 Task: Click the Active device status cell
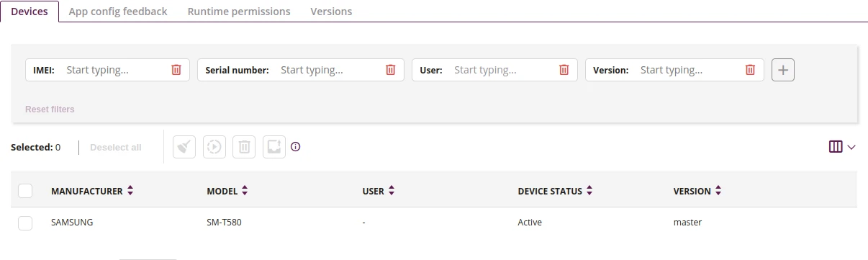tap(530, 223)
